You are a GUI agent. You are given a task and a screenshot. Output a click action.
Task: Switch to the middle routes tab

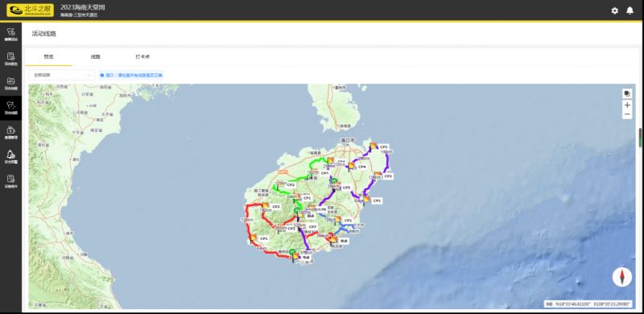[95, 56]
